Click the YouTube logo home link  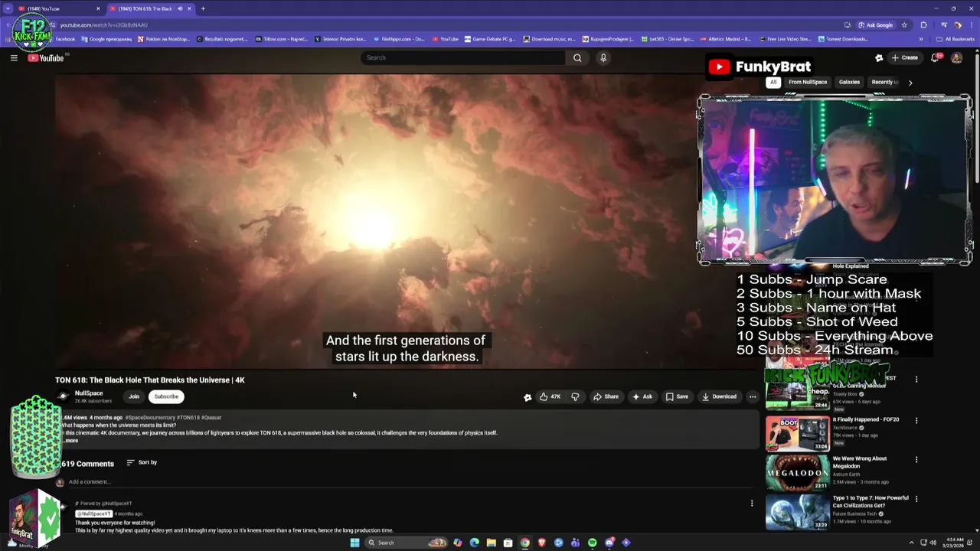[47, 58]
